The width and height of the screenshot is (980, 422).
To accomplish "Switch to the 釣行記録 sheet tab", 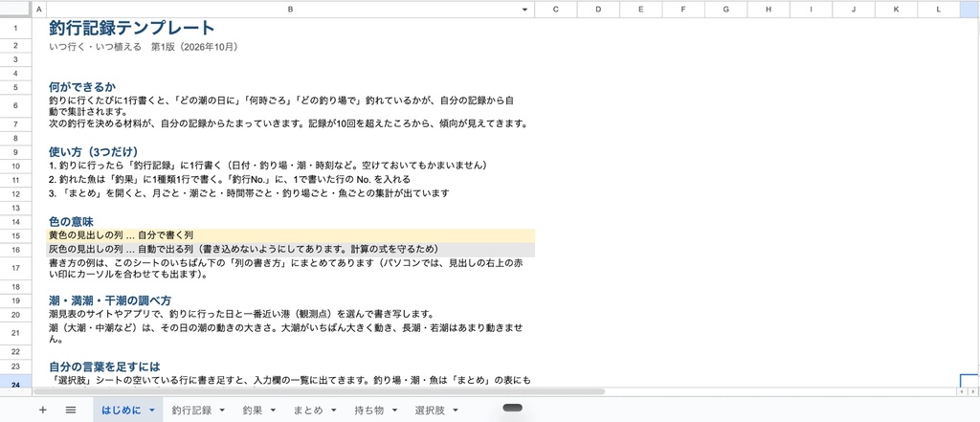I will tap(191, 411).
